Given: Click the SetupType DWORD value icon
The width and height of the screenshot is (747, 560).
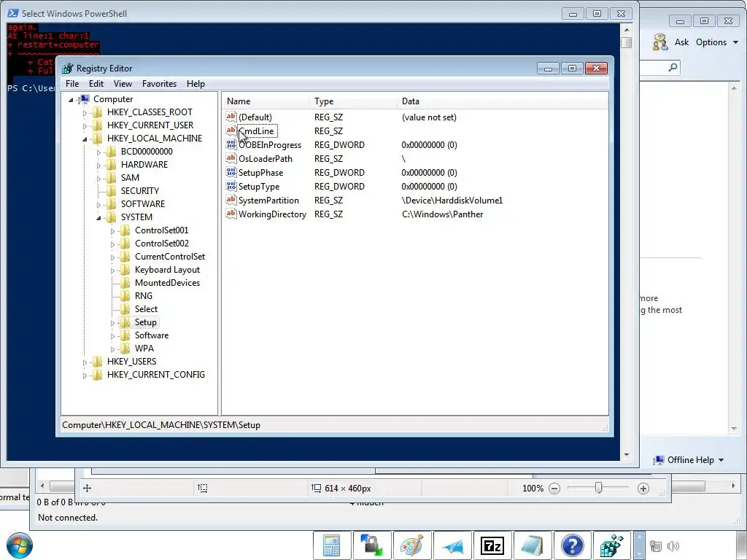Looking at the screenshot, I should [x=231, y=186].
